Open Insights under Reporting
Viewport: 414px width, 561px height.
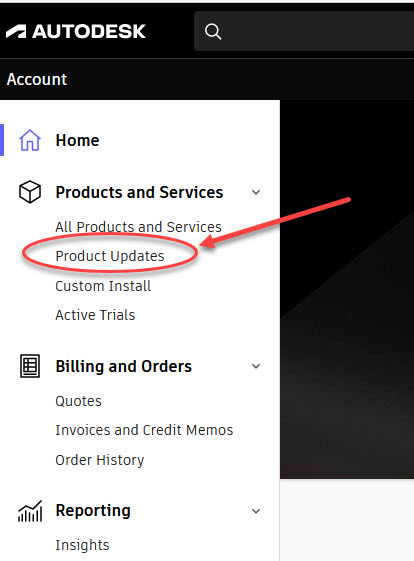[82, 545]
